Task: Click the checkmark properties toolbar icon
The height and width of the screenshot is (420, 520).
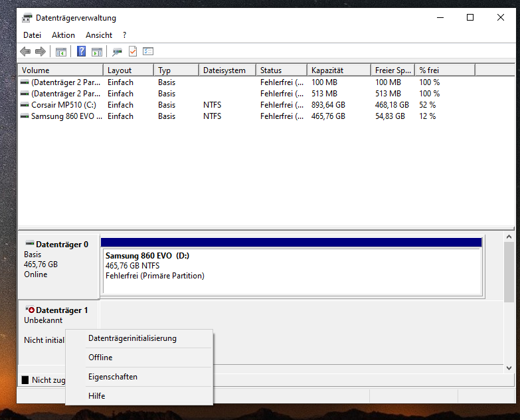Action: [x=133, y=51]
